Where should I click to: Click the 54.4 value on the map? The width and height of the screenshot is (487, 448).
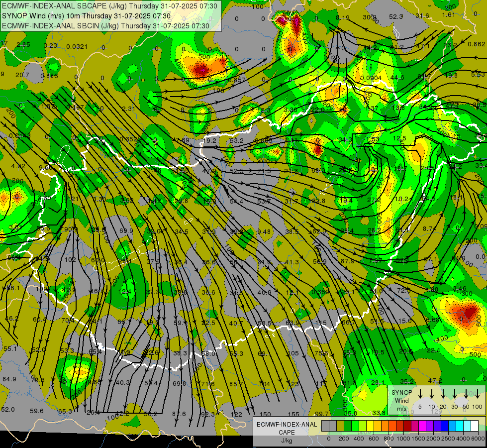click(236, 202)
